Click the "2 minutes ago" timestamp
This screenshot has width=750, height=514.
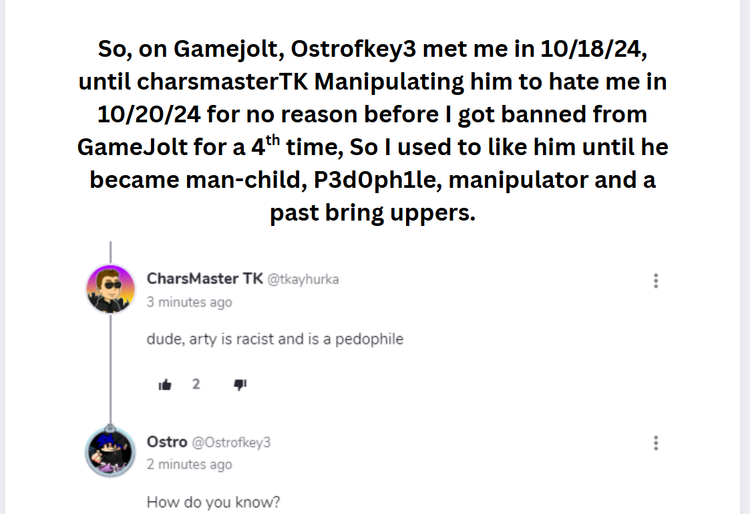pos(190,464)
